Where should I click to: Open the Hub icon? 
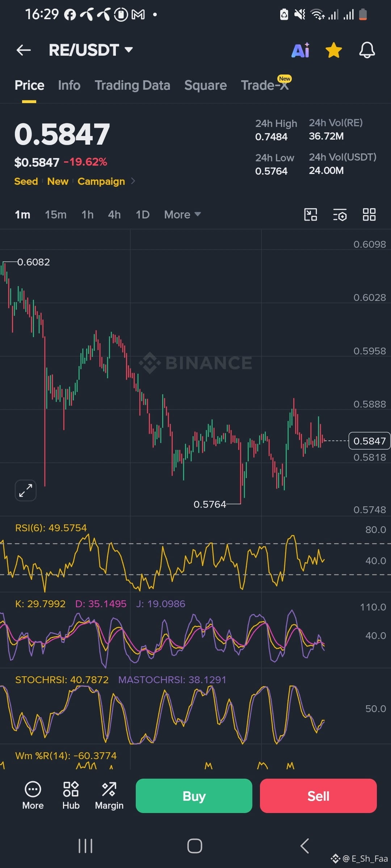[x=71, y=796]
